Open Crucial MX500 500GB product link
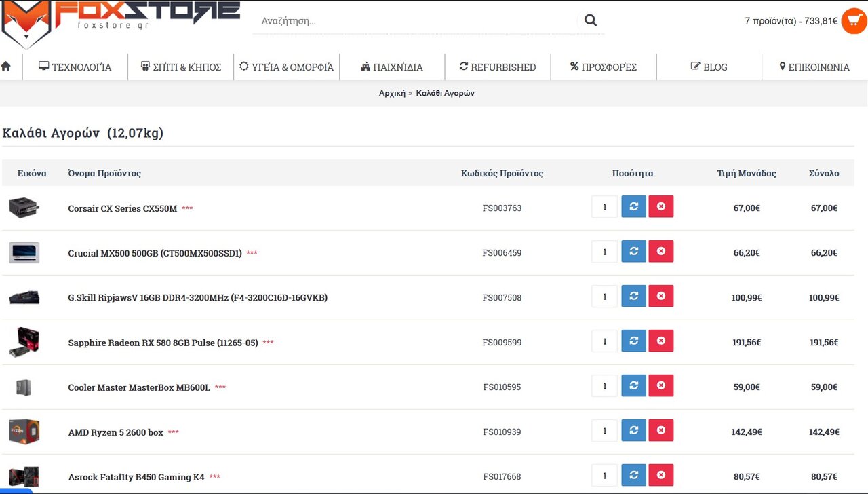868x494 pixels. [155, 253]
